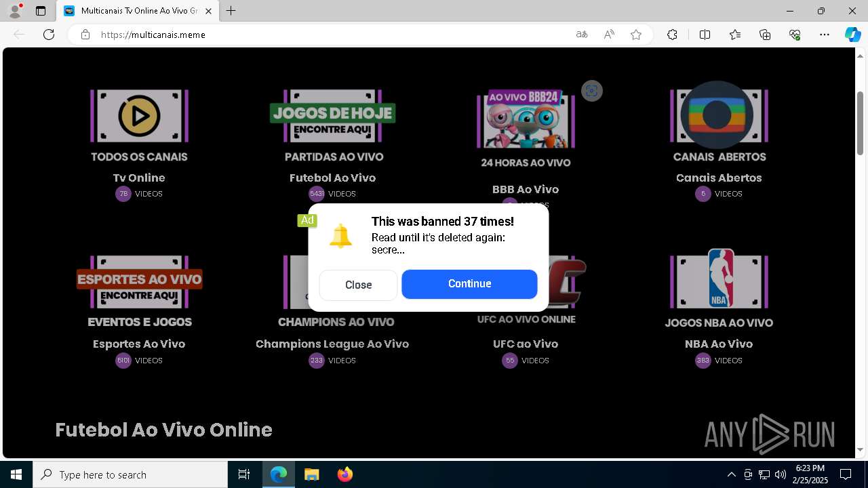The image size is (868, 488).
Task: Open Task View on the taskbar
Action: pyautogui.click(x=244, y=474)
